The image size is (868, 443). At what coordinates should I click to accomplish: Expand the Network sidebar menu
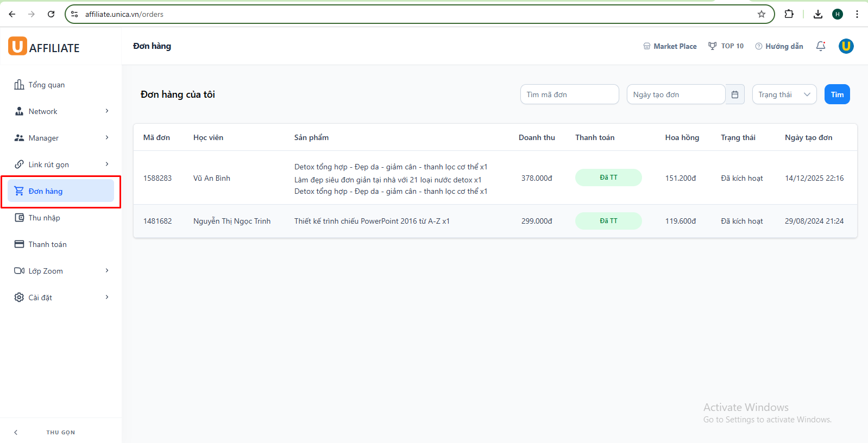(61, 111)
